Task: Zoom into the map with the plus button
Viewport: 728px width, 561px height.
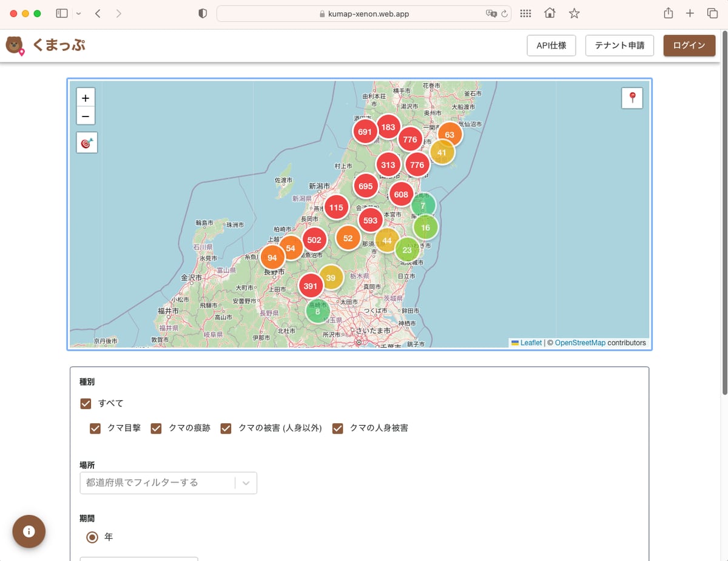Action: coord(85,97)
